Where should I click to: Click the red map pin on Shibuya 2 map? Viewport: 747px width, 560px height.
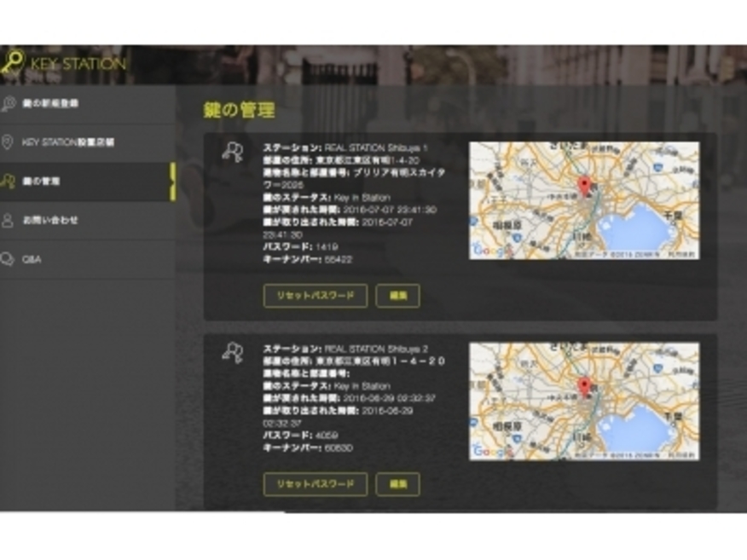pos(584,387)
